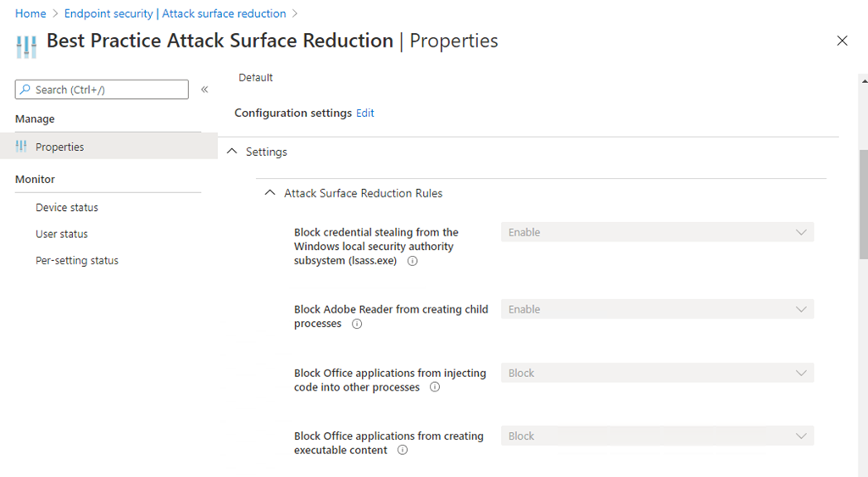The image size is (868, 477).
Task: Go to Home breadcrumb link
Action: pyautogui.click(x=31, y=14)
